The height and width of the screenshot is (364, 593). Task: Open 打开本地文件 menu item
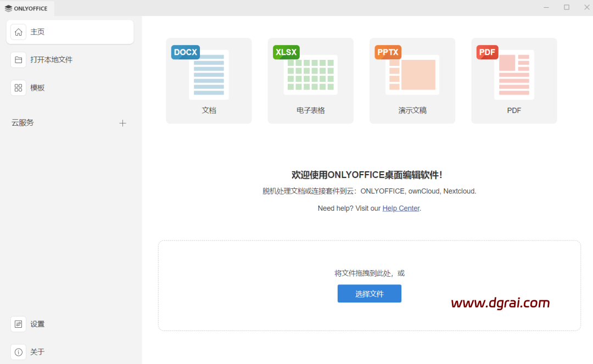tap(52, 60)
